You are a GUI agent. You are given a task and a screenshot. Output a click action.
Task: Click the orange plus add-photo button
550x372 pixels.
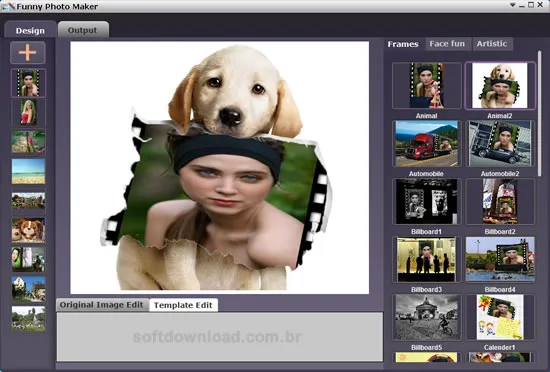[28, 53]
